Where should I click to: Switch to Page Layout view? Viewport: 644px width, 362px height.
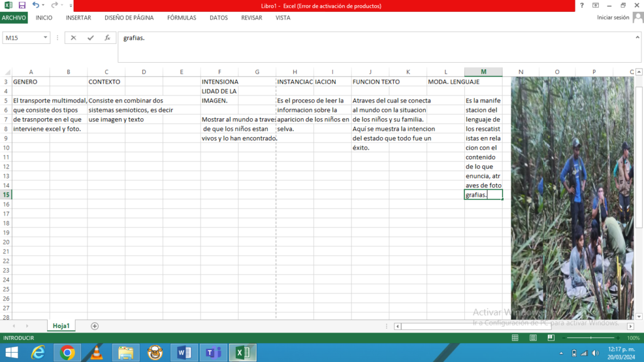coord(533,337)
